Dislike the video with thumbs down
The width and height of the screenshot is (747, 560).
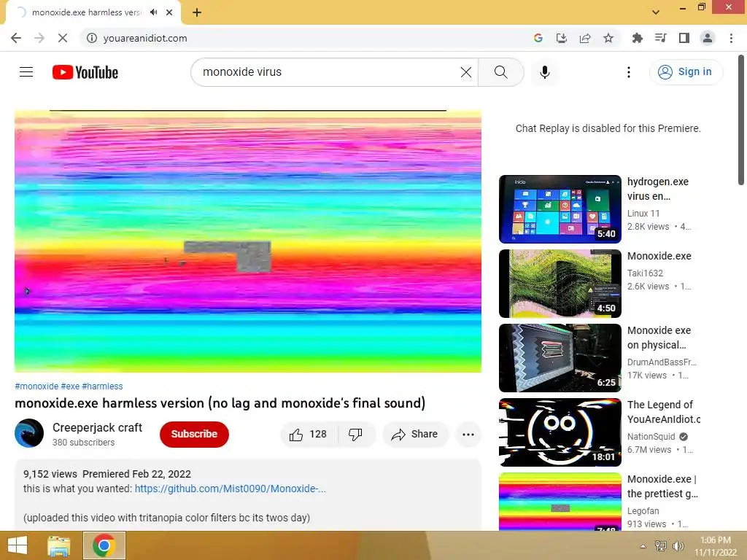[355, 435]
